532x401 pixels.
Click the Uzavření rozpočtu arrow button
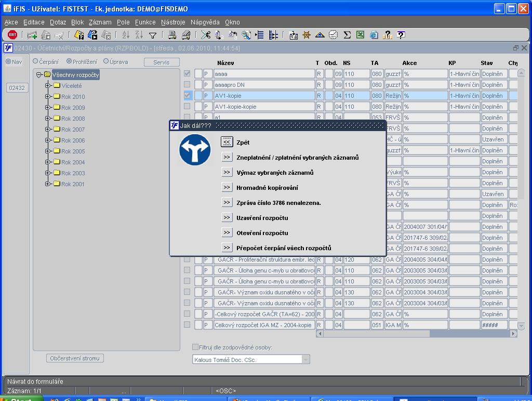[x=227, y=217]
